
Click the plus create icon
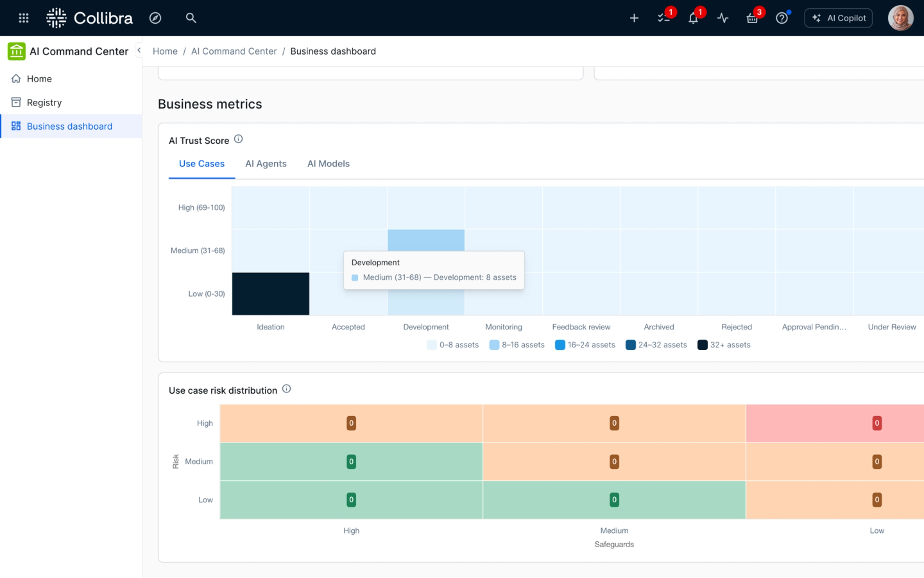tap(634, 18)
